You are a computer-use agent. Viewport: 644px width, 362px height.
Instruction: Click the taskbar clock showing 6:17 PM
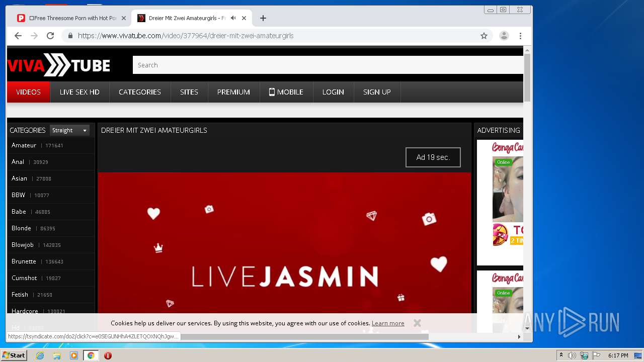point(618,355)
